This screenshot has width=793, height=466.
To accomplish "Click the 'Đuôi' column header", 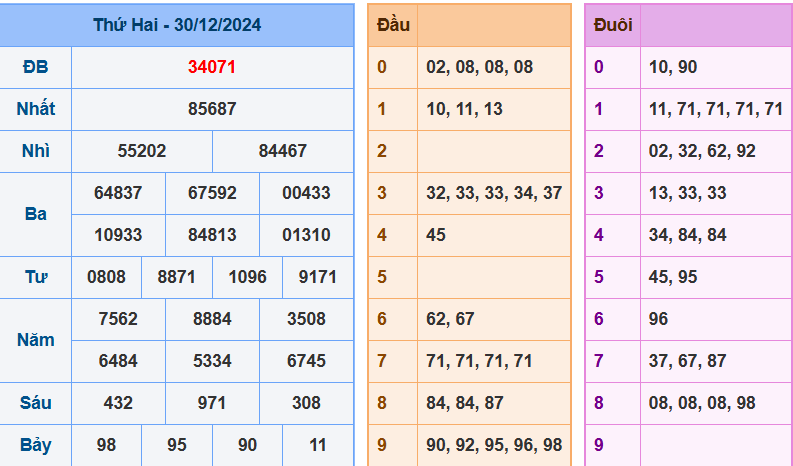I will coord(613,25).
